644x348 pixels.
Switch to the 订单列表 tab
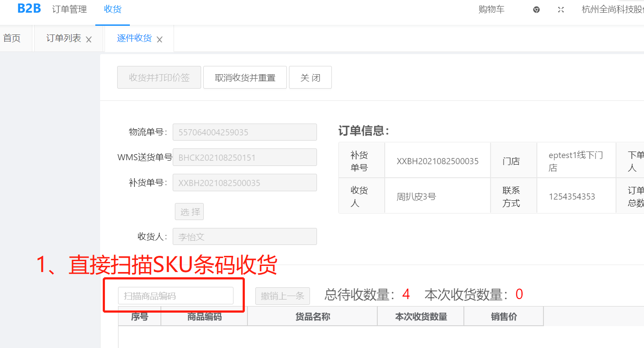point(63,38)
